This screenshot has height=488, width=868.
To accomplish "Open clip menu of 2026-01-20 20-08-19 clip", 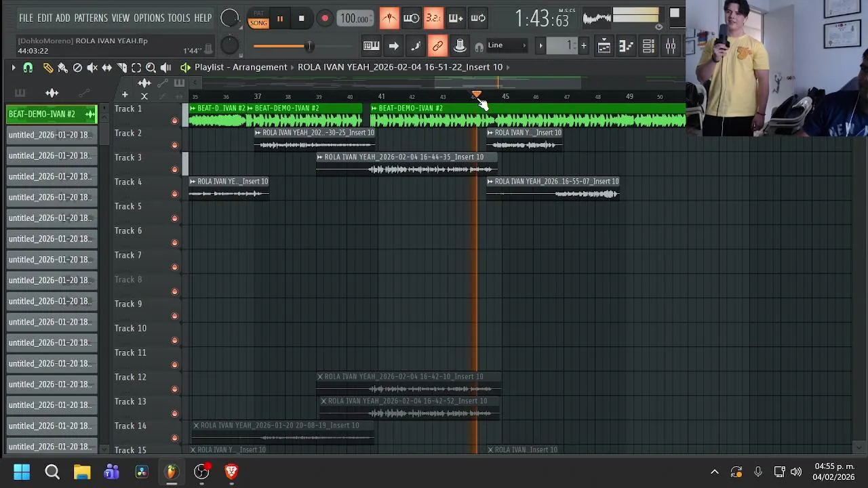I will click(x=196, y=426).
